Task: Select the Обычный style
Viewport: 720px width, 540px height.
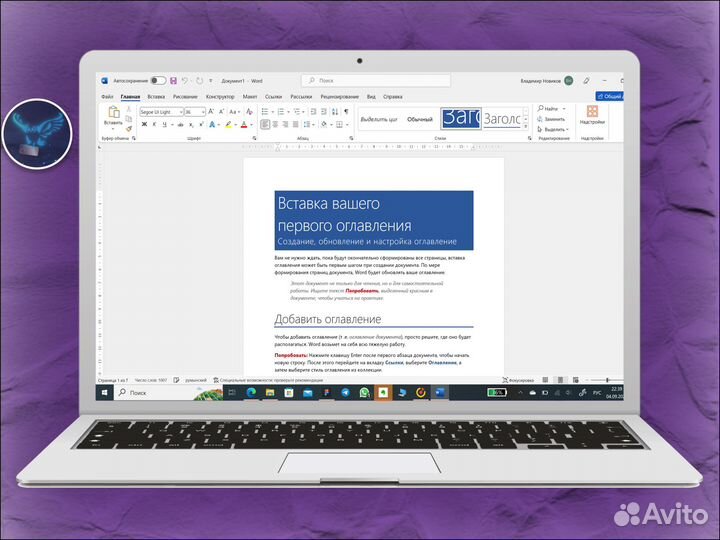Action: click(420, 119)
